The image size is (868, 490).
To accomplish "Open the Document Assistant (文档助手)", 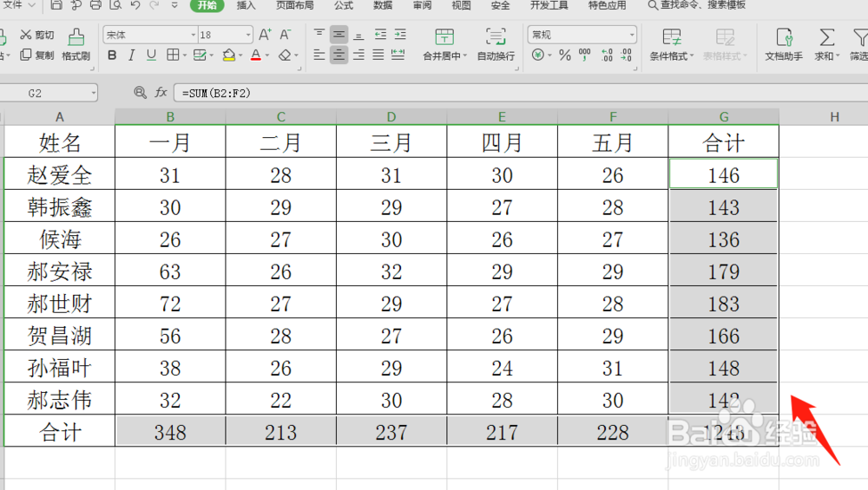I will (x=784, y=45).
